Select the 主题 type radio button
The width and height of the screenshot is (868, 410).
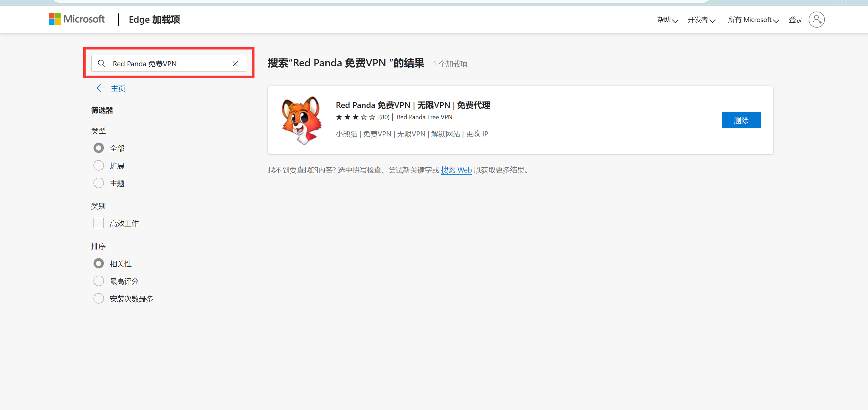[99, 183]
